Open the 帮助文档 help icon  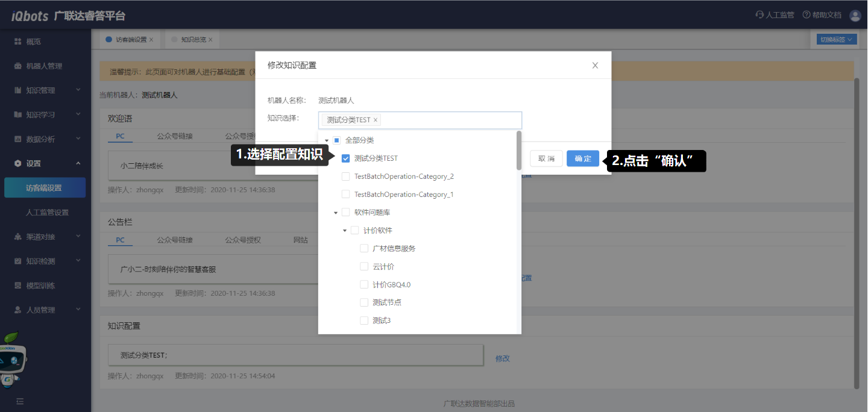click(806, 15)
